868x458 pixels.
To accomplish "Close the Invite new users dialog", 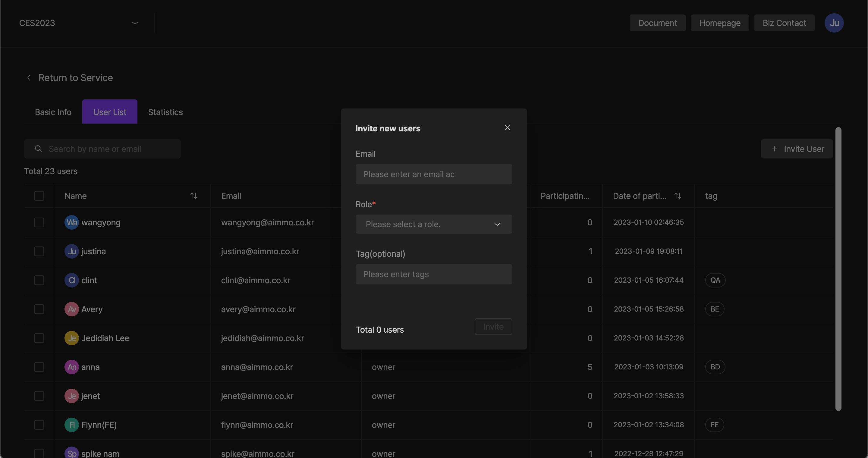I will [x=507, y=128].
